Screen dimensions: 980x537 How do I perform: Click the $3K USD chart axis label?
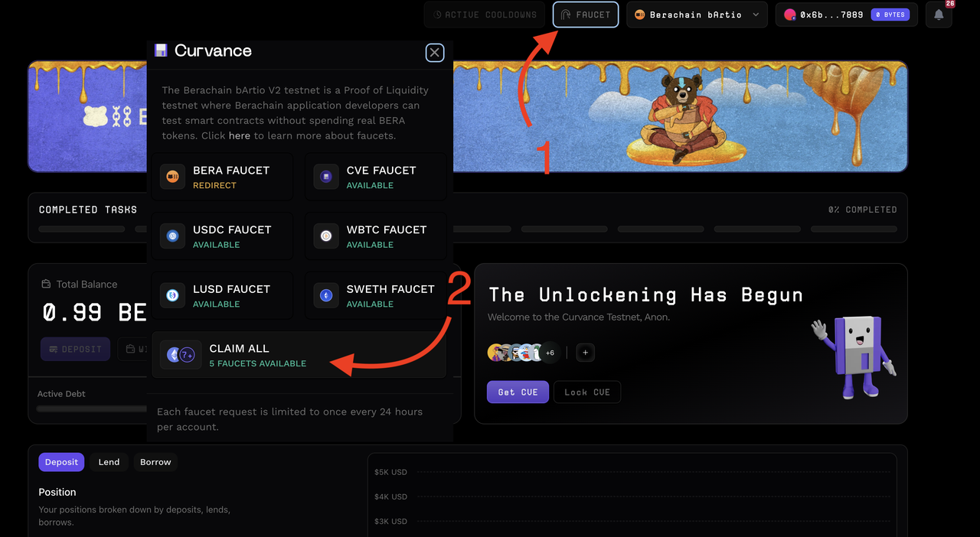(390, 522)
